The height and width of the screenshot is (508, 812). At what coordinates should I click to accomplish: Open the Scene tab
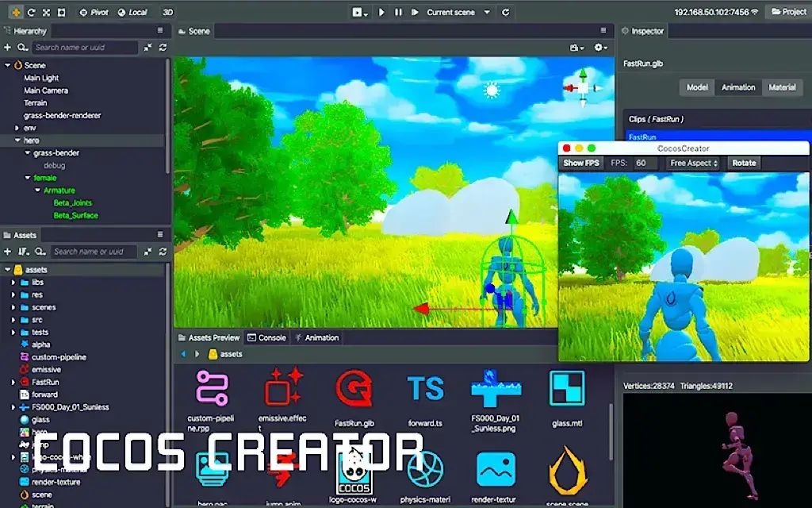[x=194, y=31]
